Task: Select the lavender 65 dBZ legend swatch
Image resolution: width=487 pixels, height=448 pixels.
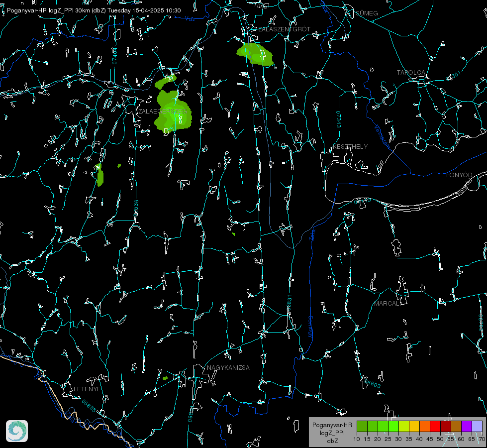Action: click(477, 426)
